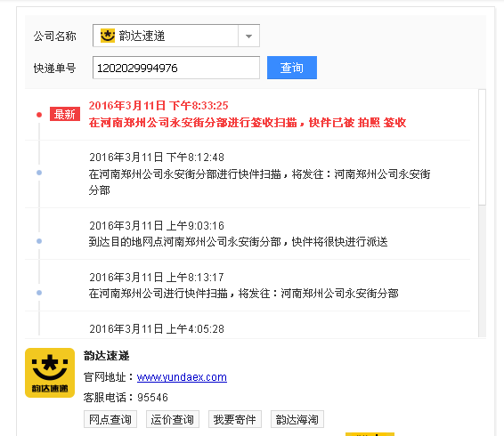The image size is (504, 436).
Task: Click the 韵达海淘 overseas shopping button
Action: pyautogui.click(x=297, y=419)
